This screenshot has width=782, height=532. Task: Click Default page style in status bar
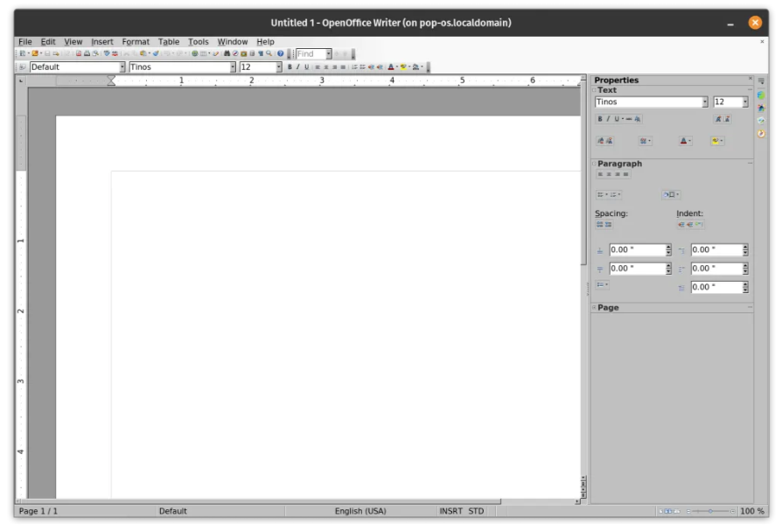pos(172,511)
